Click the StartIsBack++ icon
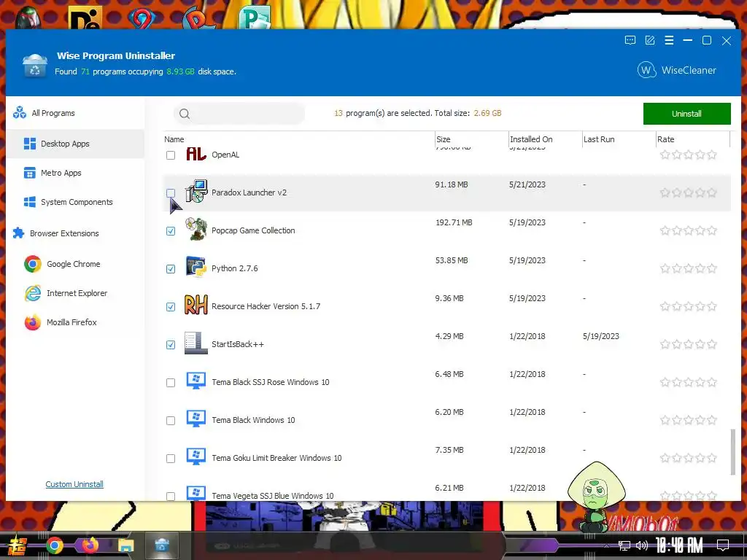 click(196, 343)
